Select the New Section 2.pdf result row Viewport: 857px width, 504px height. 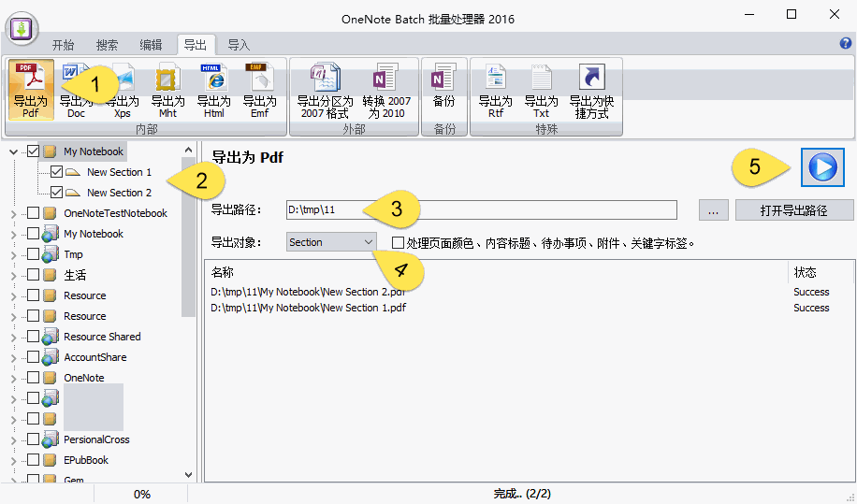click(x=528, y=292)
